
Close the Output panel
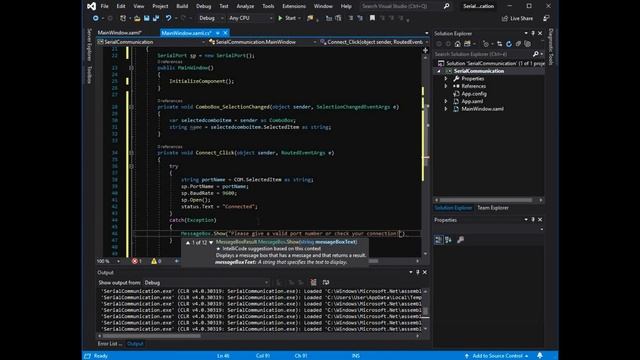424,272
